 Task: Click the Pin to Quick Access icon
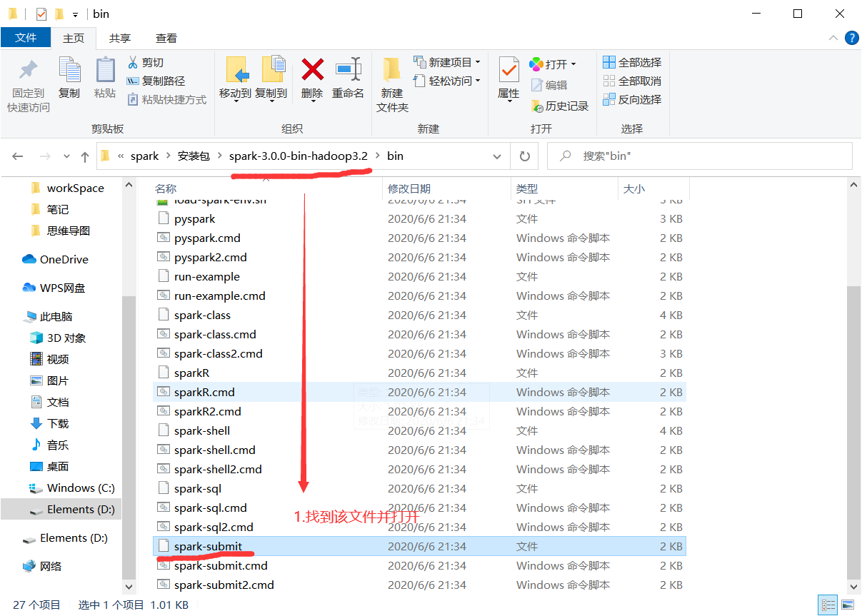pyautogui.click(x=29, y=70)
